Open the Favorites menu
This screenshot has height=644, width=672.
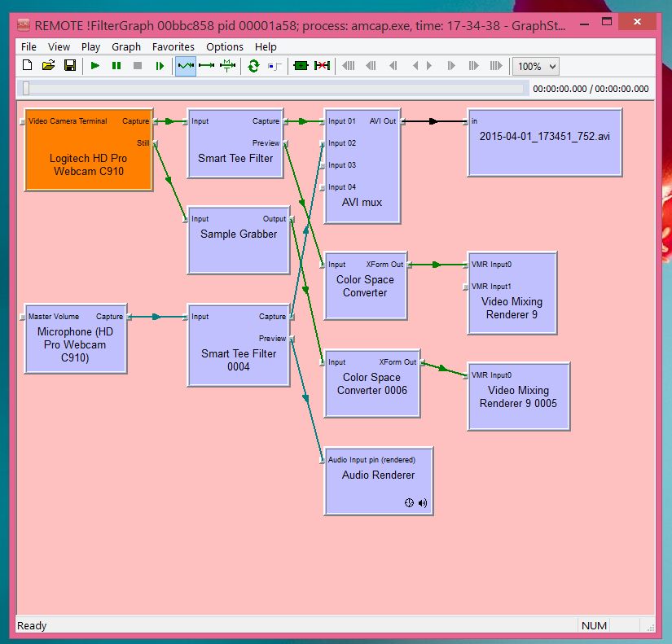tap(173, 46)
